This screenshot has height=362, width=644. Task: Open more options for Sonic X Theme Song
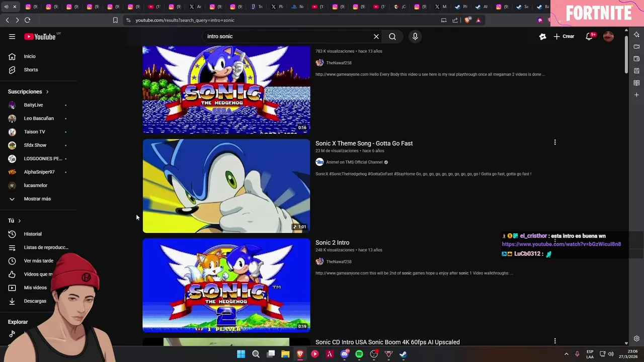(x=555, y=142)
